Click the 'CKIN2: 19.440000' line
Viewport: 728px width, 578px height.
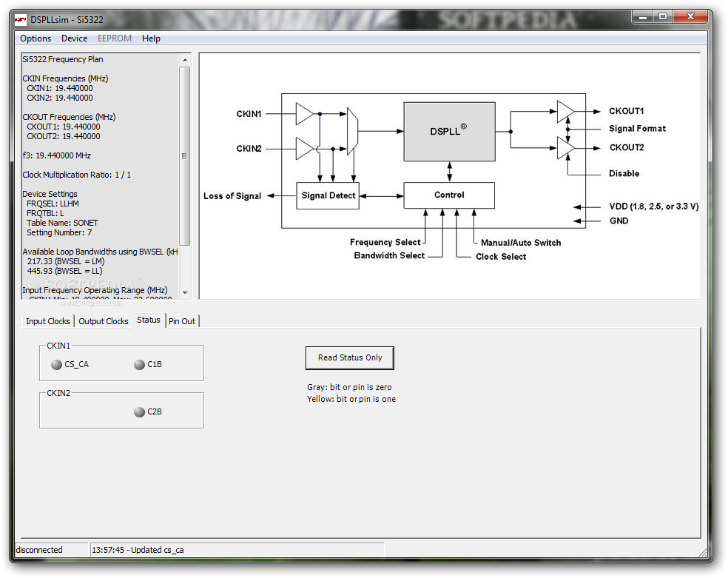click(59, 98)
